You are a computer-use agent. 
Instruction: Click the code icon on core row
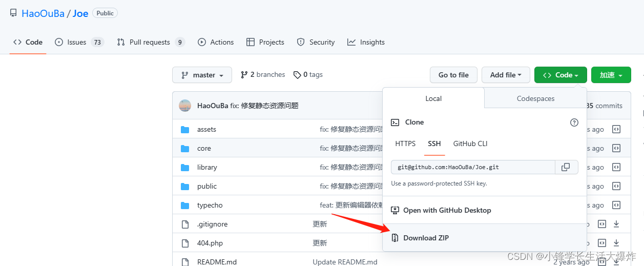pos(616,148)
